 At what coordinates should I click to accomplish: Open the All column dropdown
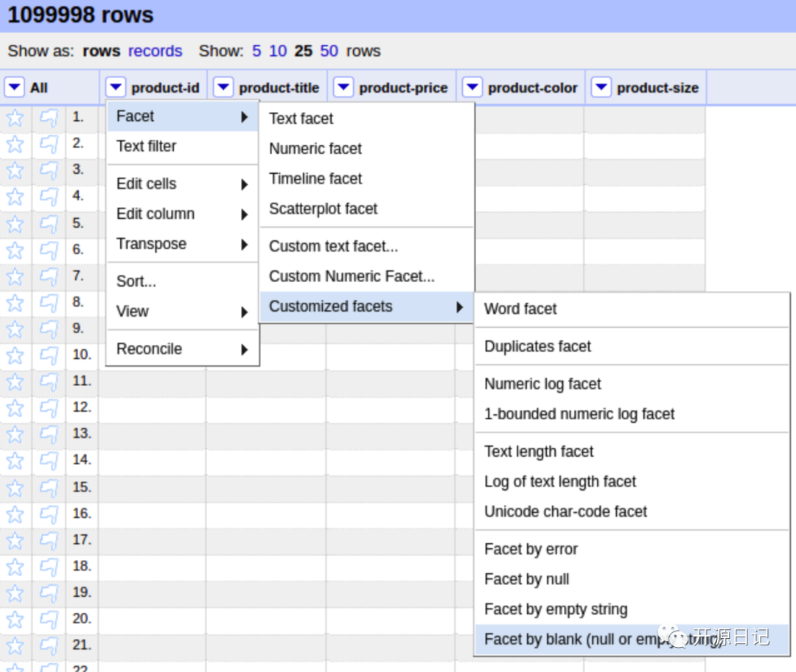[14, 87]
